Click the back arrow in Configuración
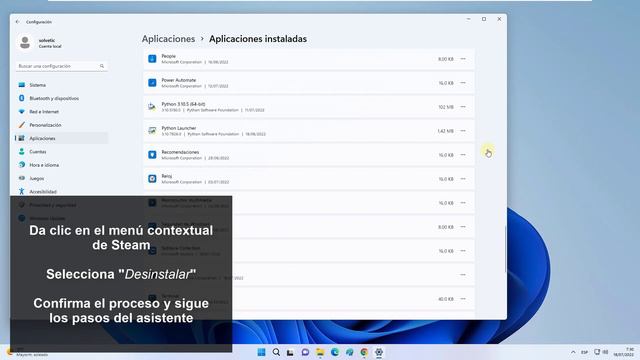 click(17, 22)
